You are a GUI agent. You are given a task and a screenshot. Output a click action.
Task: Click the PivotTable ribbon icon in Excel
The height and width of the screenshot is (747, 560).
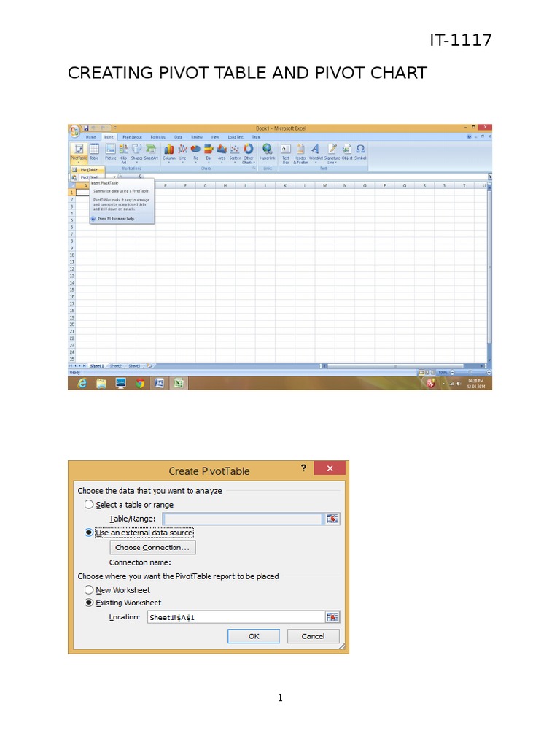(79, 152)
